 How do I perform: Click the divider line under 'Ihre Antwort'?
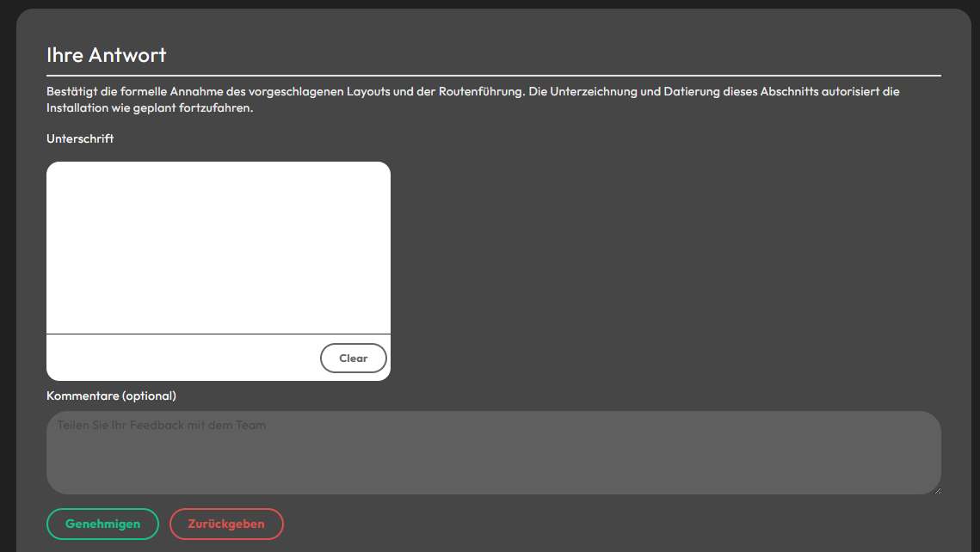[x=493, y=76]
